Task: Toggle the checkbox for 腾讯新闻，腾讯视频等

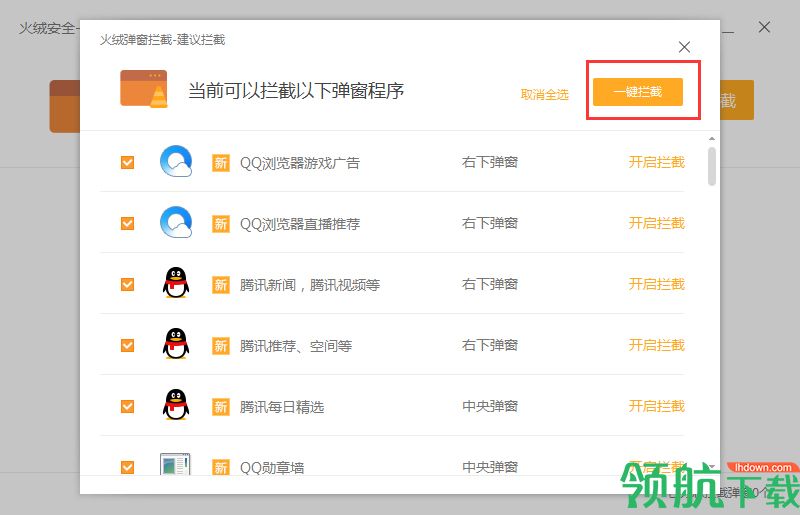Action: pos(128,284)
